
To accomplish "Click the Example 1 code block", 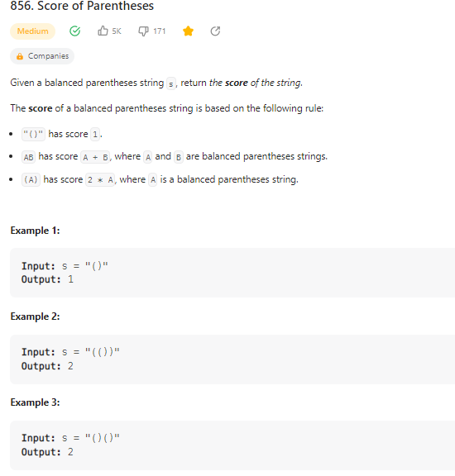I will click(232, 273).
